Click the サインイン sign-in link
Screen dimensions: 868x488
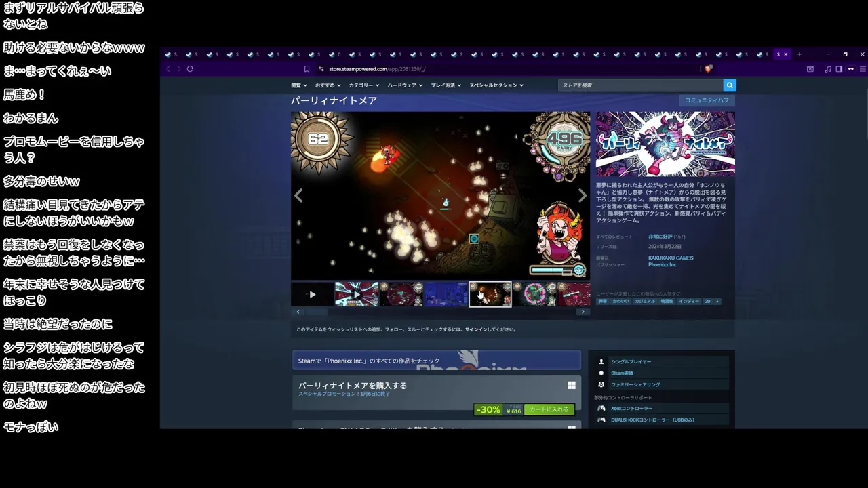(476, 330)
